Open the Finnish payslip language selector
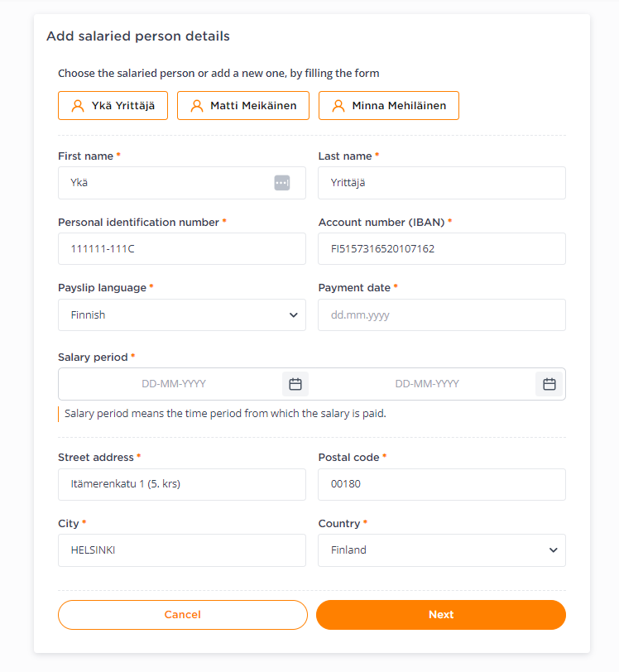 pyautogui.click(x=182, y=315)
